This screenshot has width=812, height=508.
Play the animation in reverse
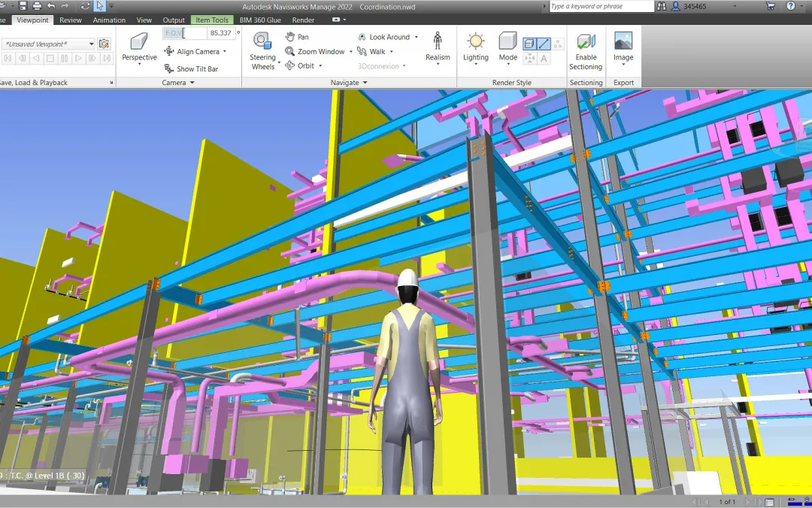36,58
